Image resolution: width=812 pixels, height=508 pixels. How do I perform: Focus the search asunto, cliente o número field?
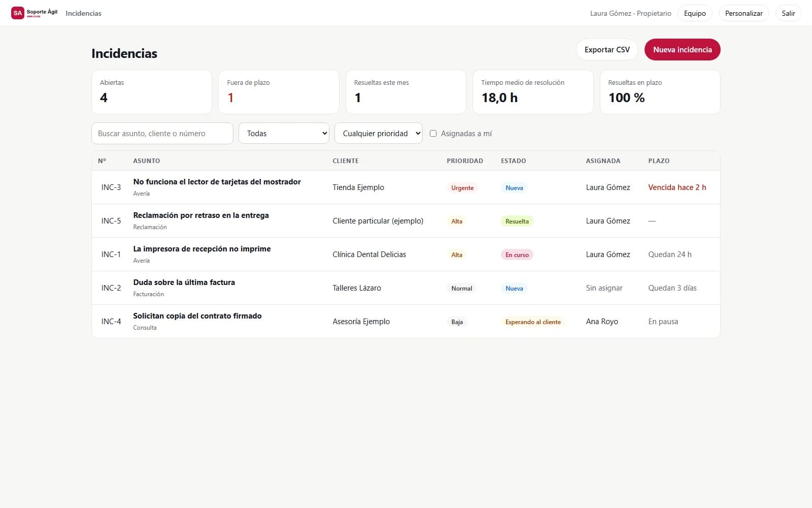[162, 133]
